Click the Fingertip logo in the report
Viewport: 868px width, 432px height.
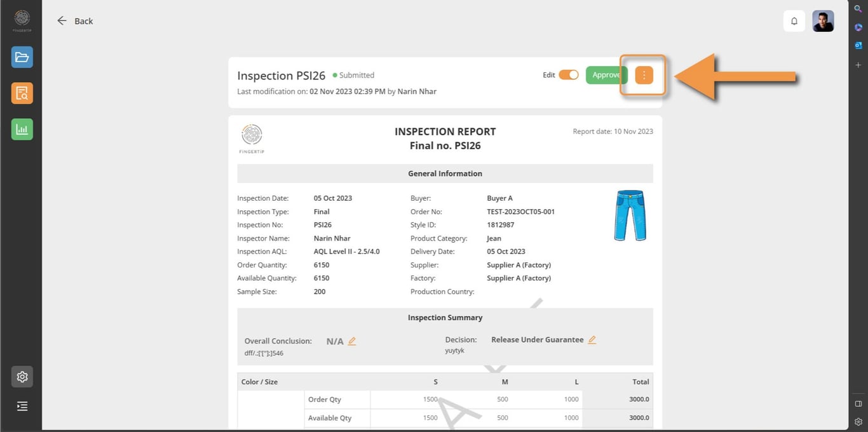click(252, 139)
